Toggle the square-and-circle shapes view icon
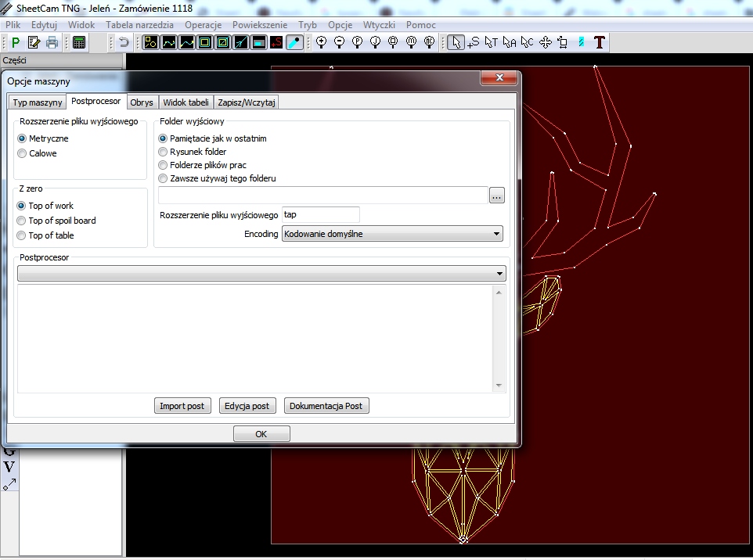Screen dimensions: 753x560 [x=151, y=43]
